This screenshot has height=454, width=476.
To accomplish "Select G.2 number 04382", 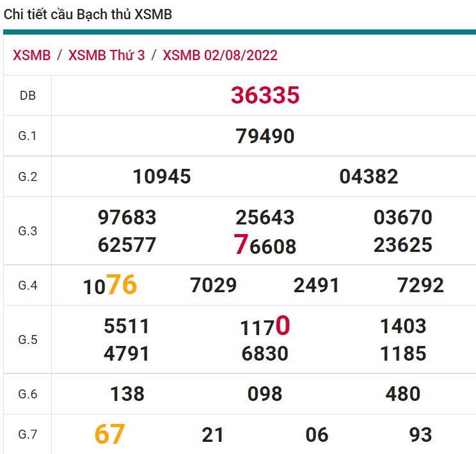I will coord(369,176).
